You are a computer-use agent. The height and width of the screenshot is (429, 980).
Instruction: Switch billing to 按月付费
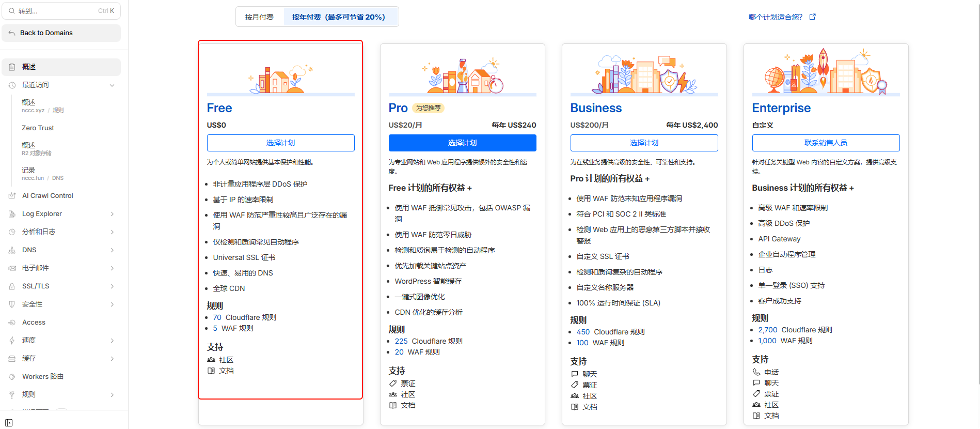pos(259,17)
